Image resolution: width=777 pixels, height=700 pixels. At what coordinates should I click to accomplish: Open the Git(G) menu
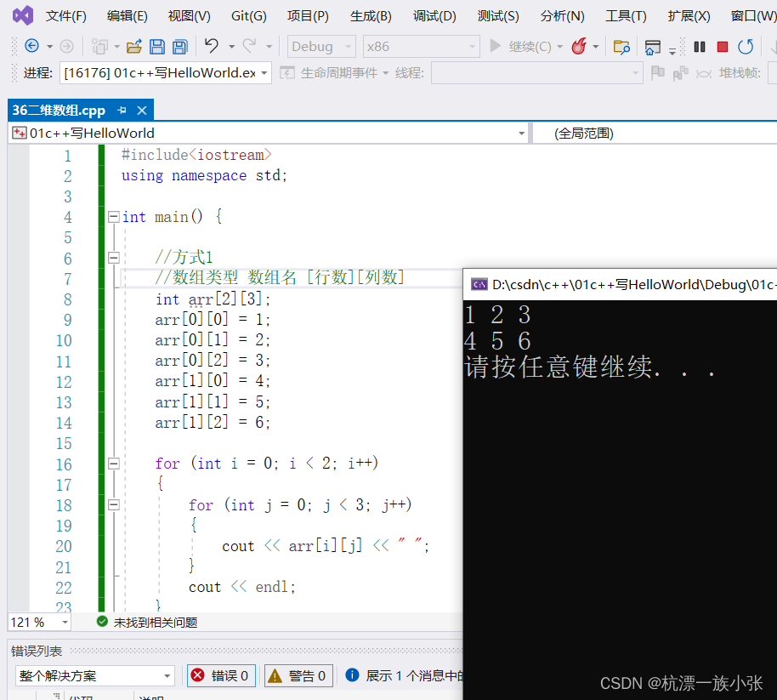pos(249,16)
